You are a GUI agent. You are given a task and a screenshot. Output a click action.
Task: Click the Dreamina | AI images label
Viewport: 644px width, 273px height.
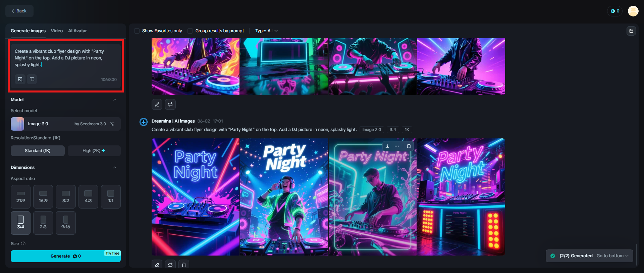pos(173,121)
